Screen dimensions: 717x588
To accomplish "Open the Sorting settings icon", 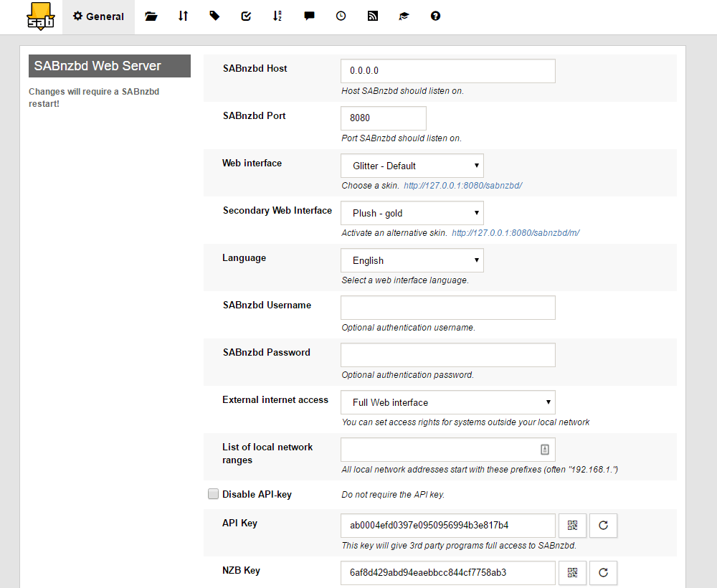I will coord(277,16).
